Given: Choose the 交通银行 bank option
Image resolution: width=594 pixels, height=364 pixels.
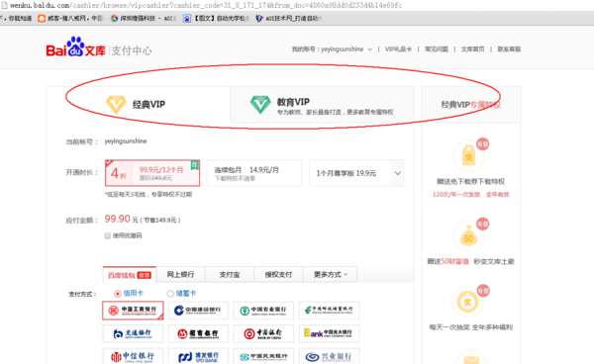Looking at the screenshot, I should [133, 333].
